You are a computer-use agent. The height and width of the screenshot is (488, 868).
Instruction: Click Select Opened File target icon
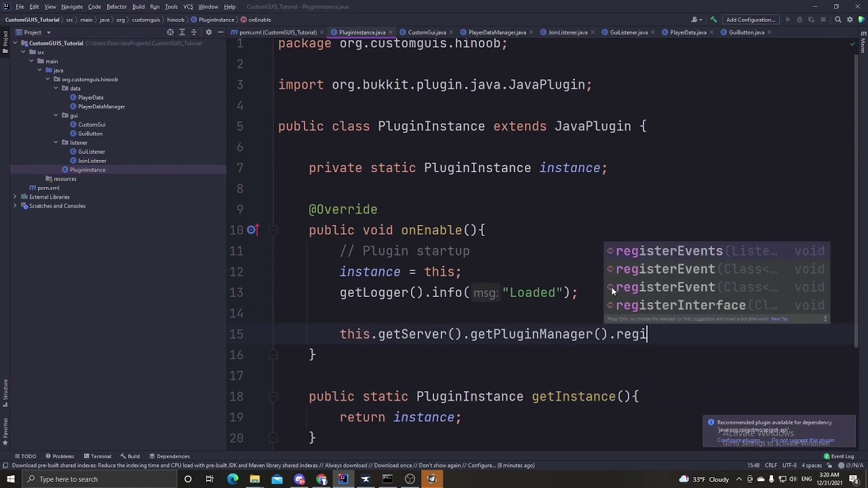pos(170,32)
